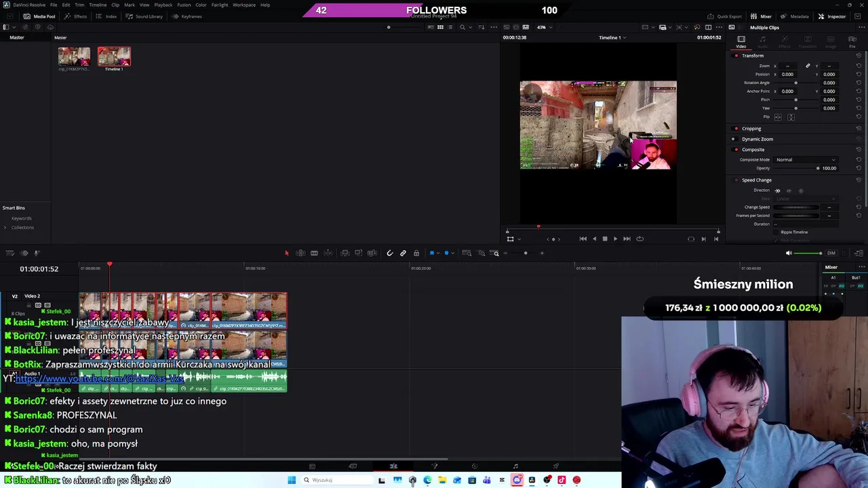Open the Keyframes panel
This screenshot has width=868, height=488.
coord(188,16)
